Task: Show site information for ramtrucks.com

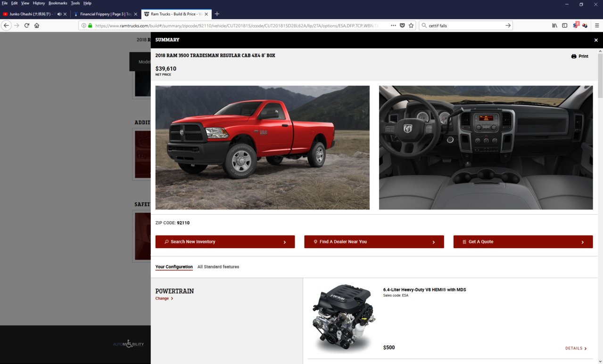Action: tap(84, 25)
